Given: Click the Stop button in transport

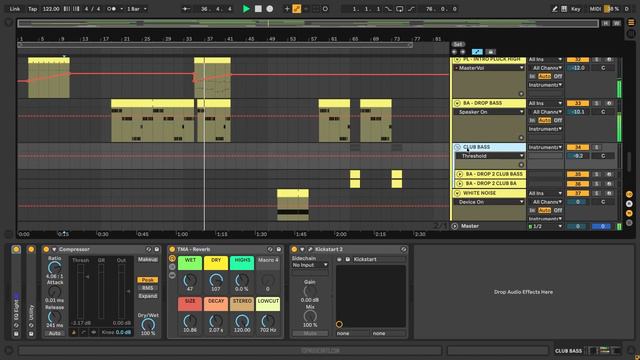Looking at the screenshot, I should [258, 9].
